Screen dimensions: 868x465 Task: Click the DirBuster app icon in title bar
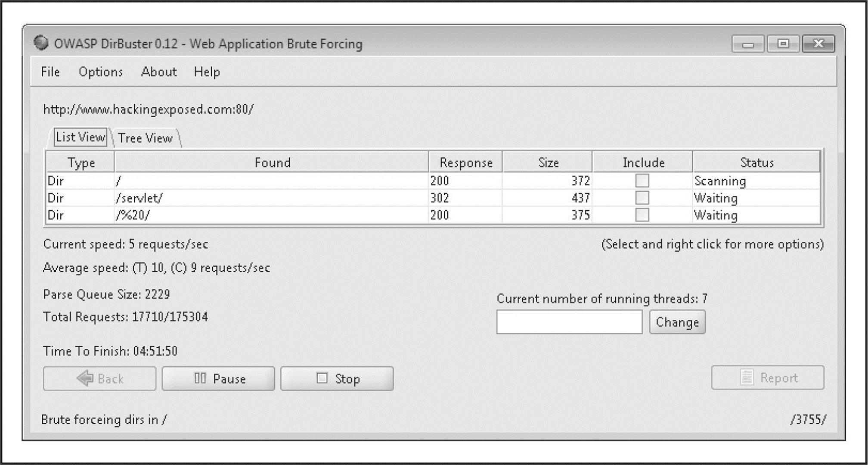pos(41,43)
